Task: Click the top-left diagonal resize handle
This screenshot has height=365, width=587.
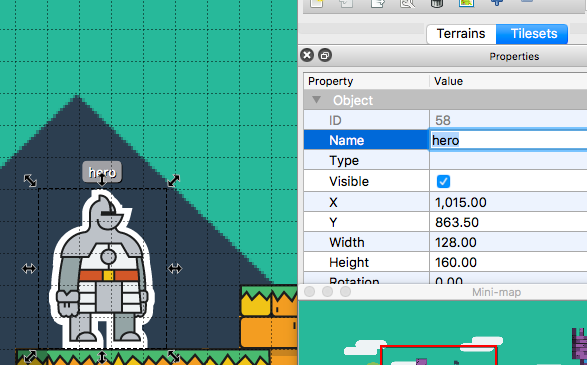Action: [30, 180]
